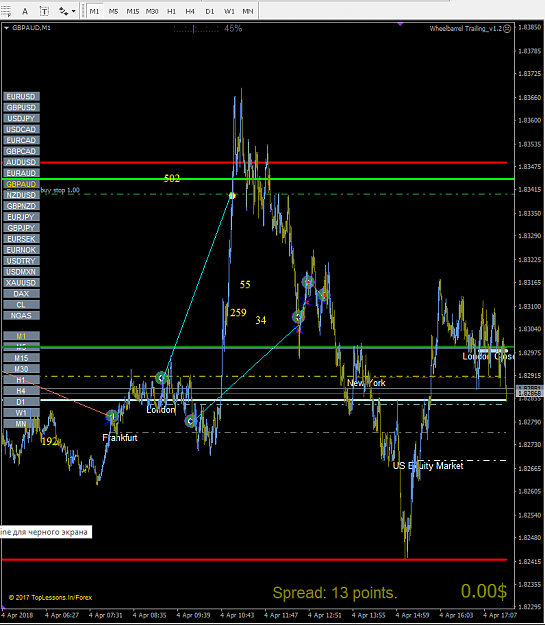Click the M15 chart panel button

21,358
